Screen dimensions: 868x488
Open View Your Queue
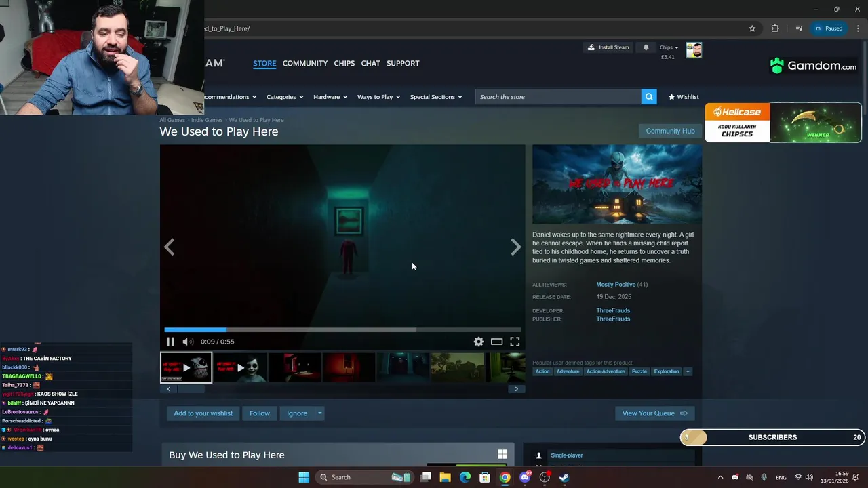point(654,413)
